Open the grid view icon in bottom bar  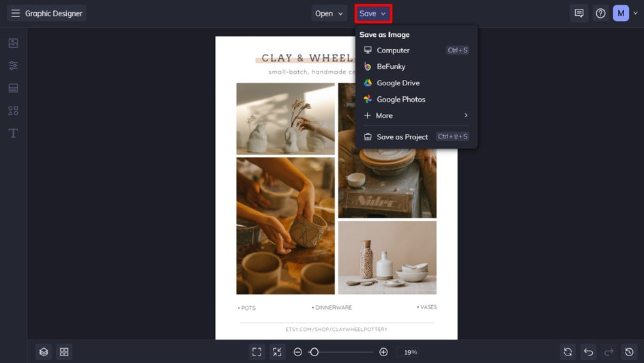[64, 352]
